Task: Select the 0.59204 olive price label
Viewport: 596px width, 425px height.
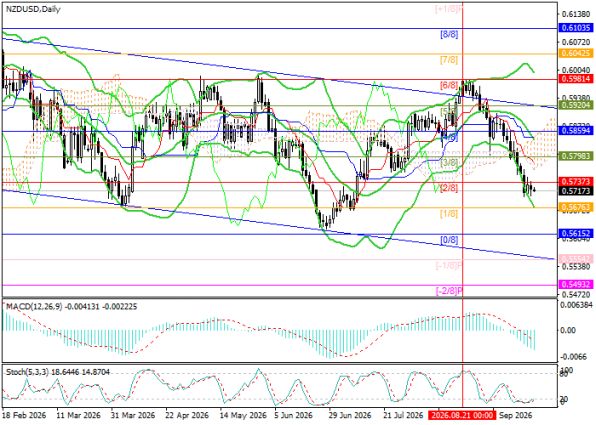Action: [575, 105]
